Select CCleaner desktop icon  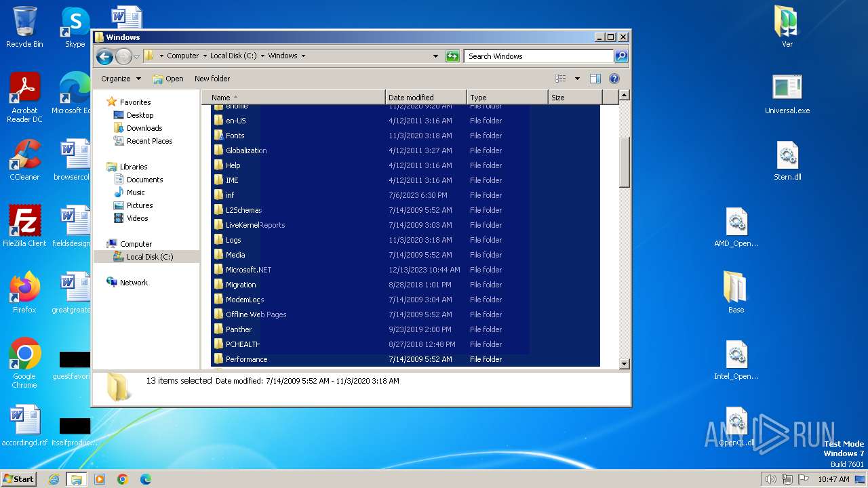tap(24, 160)
